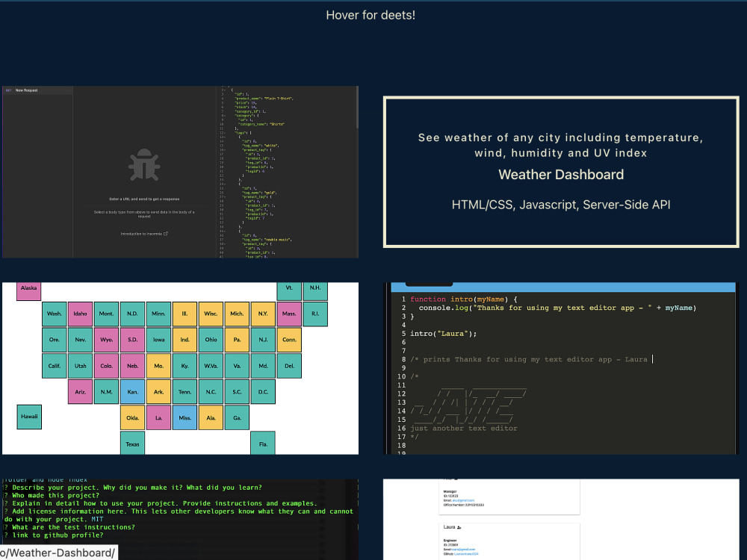Choose the Va. state tile
This screenshot has width=747, height=560.
237,366
